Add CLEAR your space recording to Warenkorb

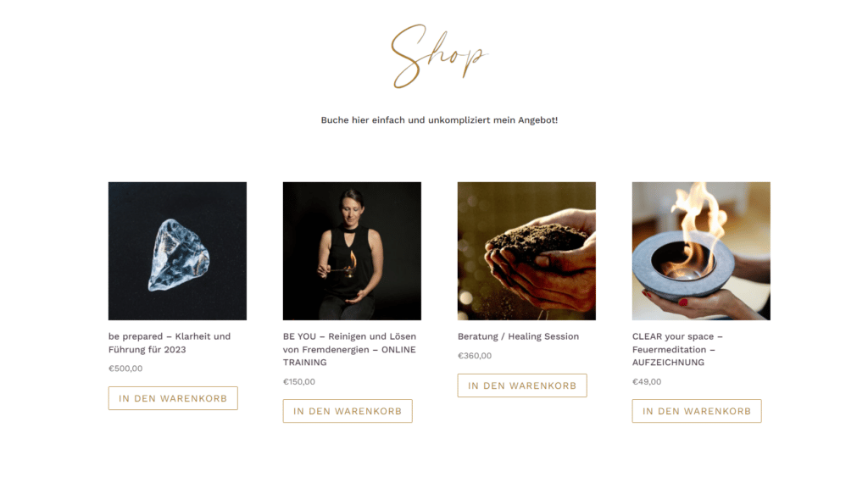click(x=697, y=411)
